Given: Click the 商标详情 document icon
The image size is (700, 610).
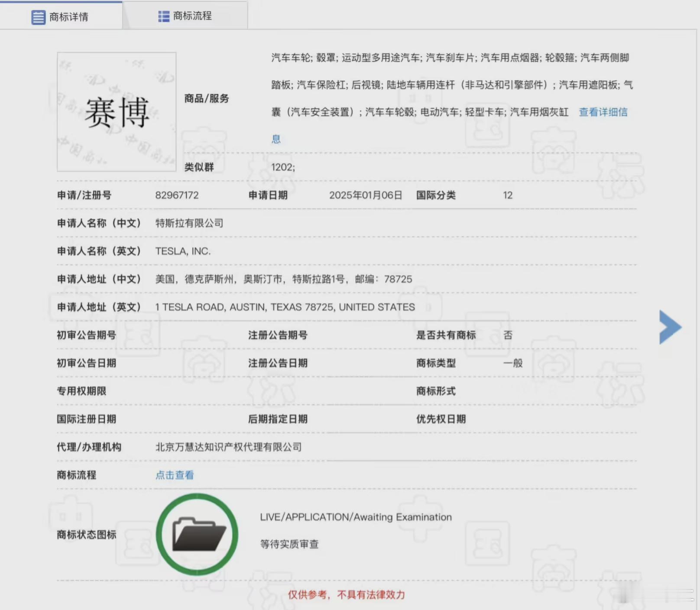Looking at the screenshot, I should [x=38, y=17].
